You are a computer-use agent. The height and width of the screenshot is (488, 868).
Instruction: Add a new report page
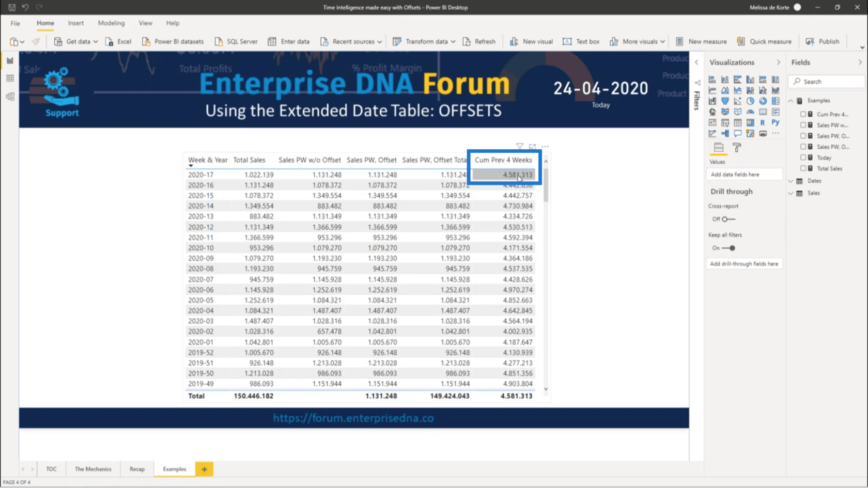click(x=204, y=469)
